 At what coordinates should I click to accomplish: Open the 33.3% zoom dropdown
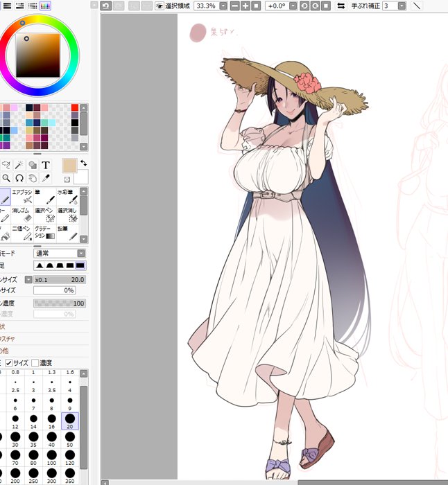click(223, 6)
